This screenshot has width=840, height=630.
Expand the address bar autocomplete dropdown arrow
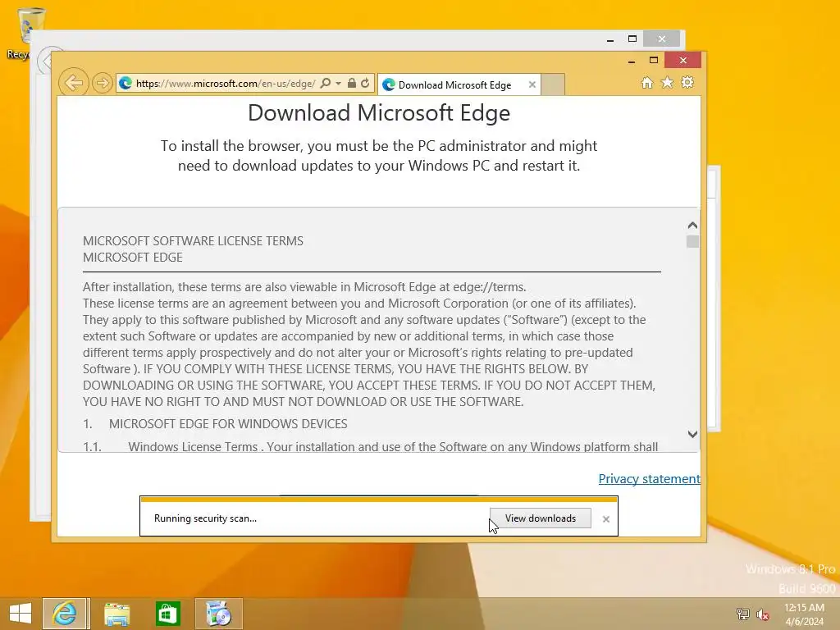[x=338, y=84]
